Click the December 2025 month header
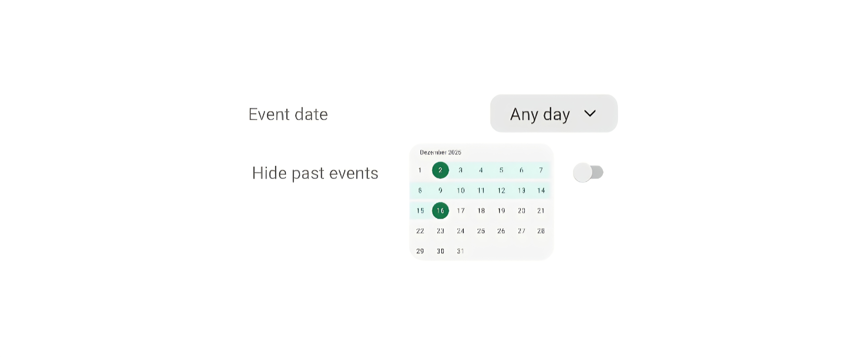The image size is (868, 357). (x=440, y=152)
